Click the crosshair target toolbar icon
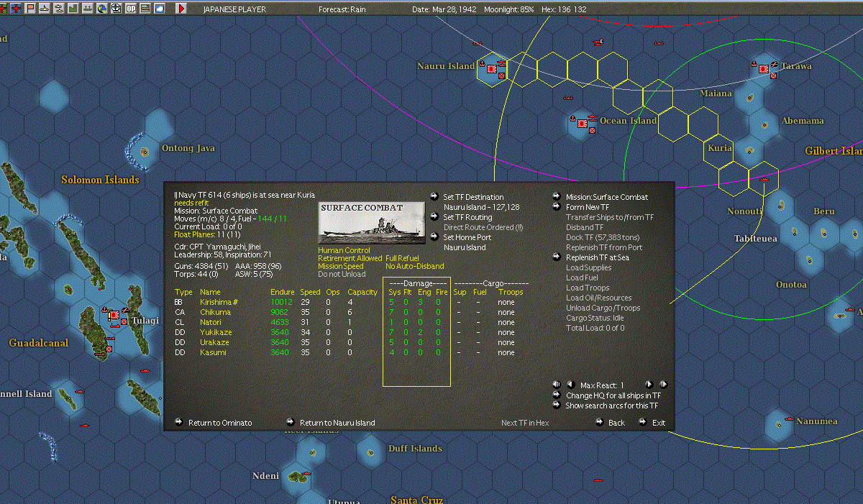The width and height of the screenshot is (863, 504). point(117,9)
